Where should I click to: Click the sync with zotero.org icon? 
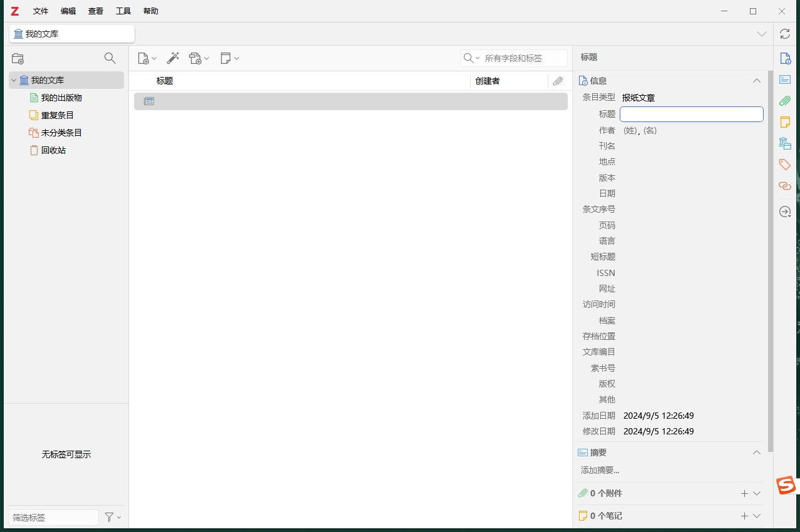785,34
